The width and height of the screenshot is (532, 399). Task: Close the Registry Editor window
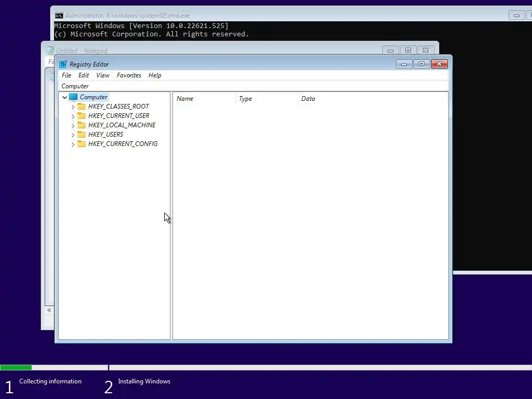[440, 64]
